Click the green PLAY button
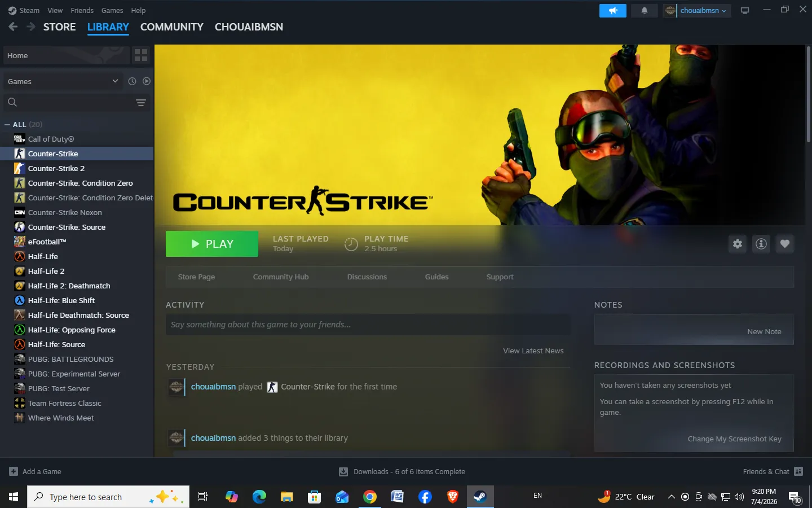 pyautogui.click(x=212, y=244)
